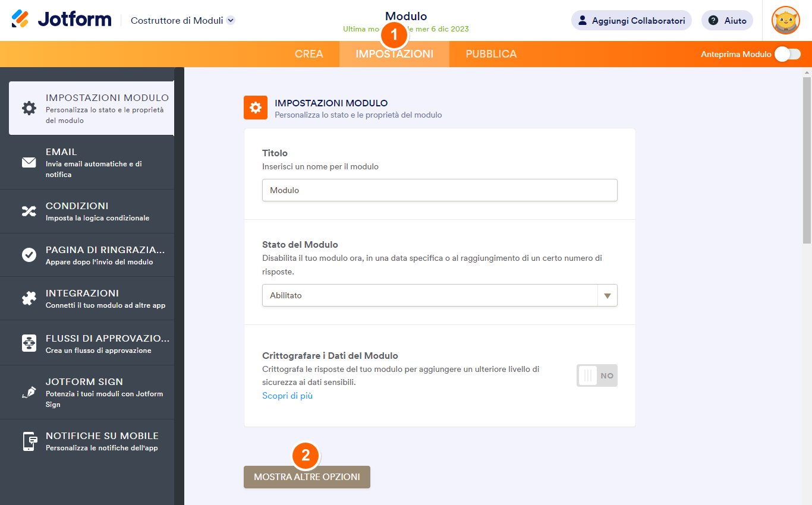This screenshot has height=505, width=812.
Task: Open the IMPOSTAZIONI tab
Action: click(394, 53)
